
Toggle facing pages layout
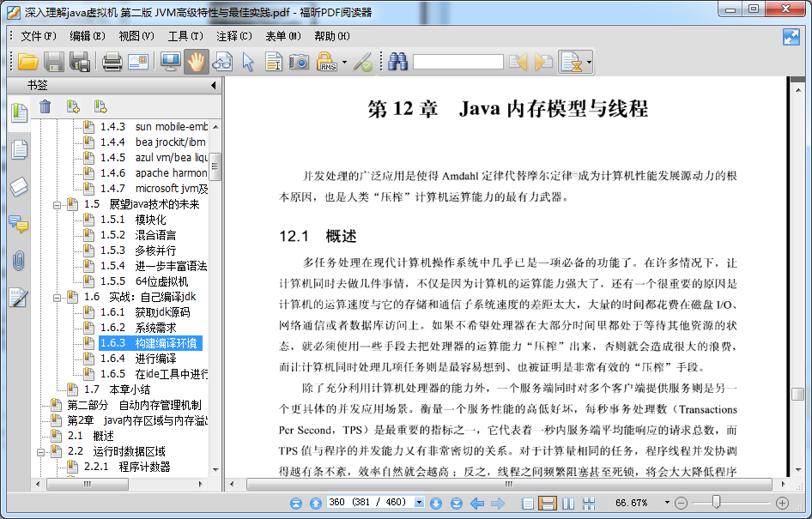tap(567, 503)
